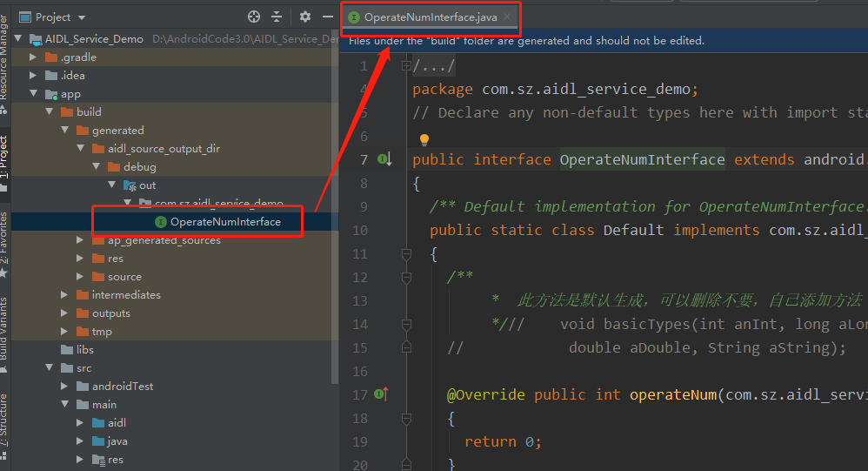Expand the tmp folder

pos(64,332)
